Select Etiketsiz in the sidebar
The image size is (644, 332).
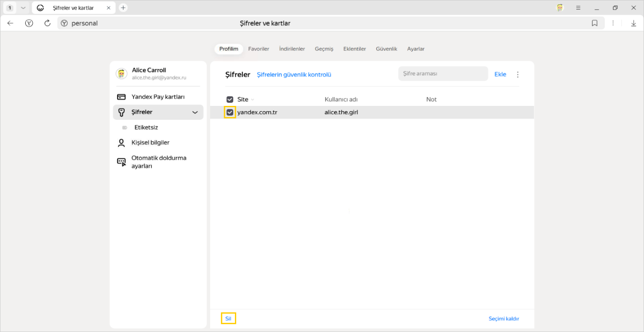(146, 128)
